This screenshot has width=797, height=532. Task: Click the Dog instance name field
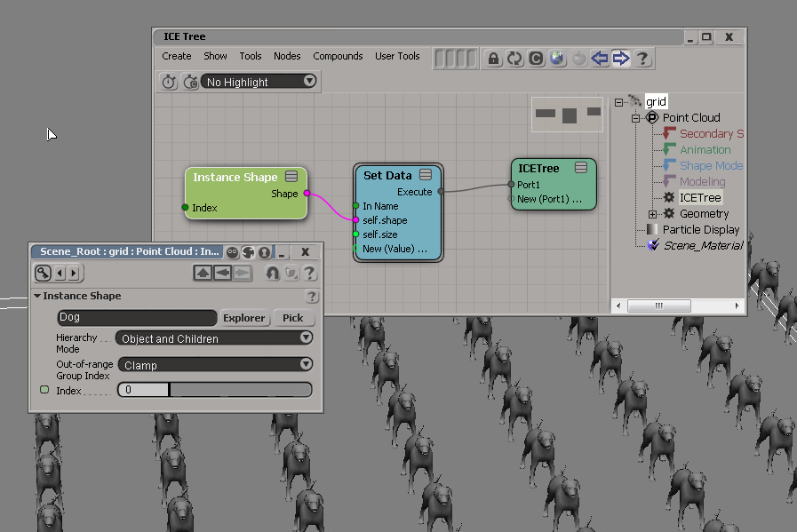(137, 318)
